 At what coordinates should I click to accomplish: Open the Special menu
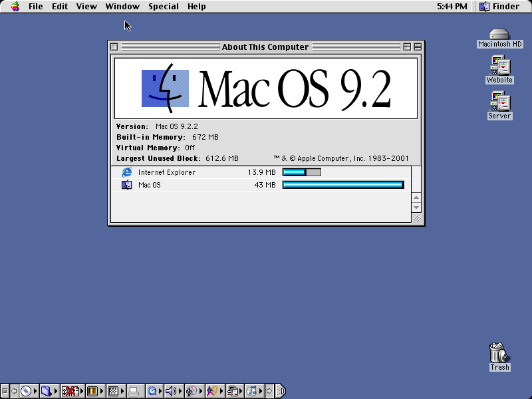(x=163, y=6)
